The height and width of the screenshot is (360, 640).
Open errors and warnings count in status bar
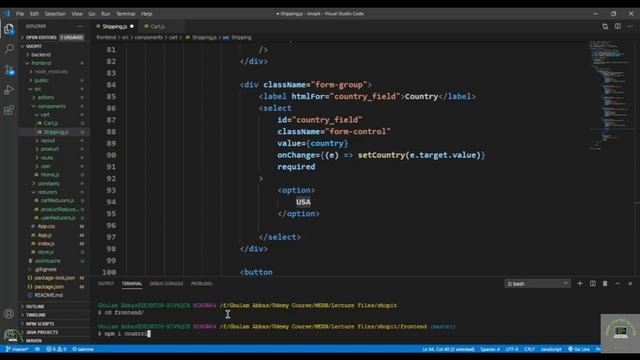click(x=56, y=349)
